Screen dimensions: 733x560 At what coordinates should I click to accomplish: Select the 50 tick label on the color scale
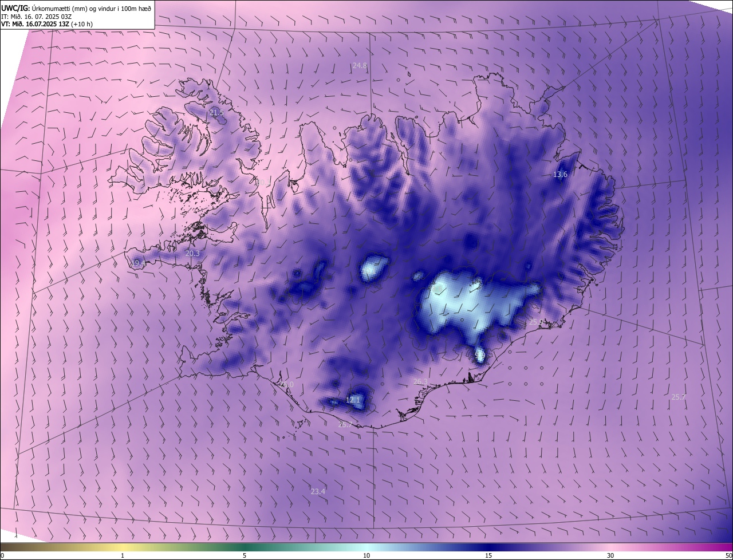728,555
